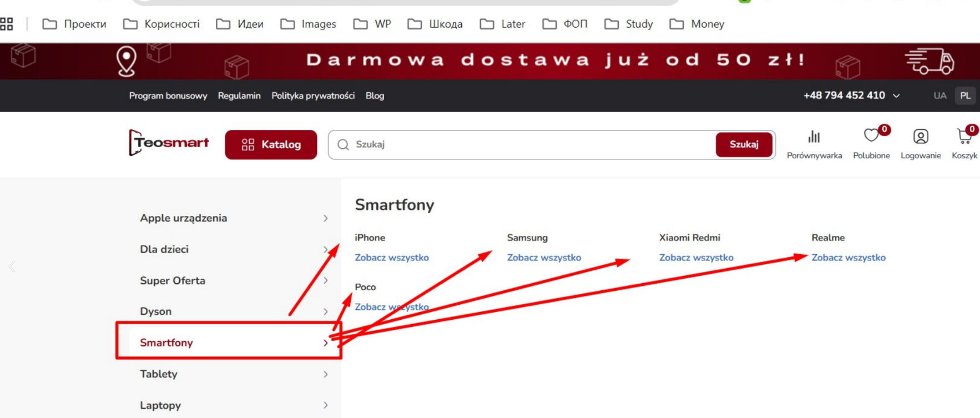Open the Blog link
The image size is (980, 418).
(375, 95)
